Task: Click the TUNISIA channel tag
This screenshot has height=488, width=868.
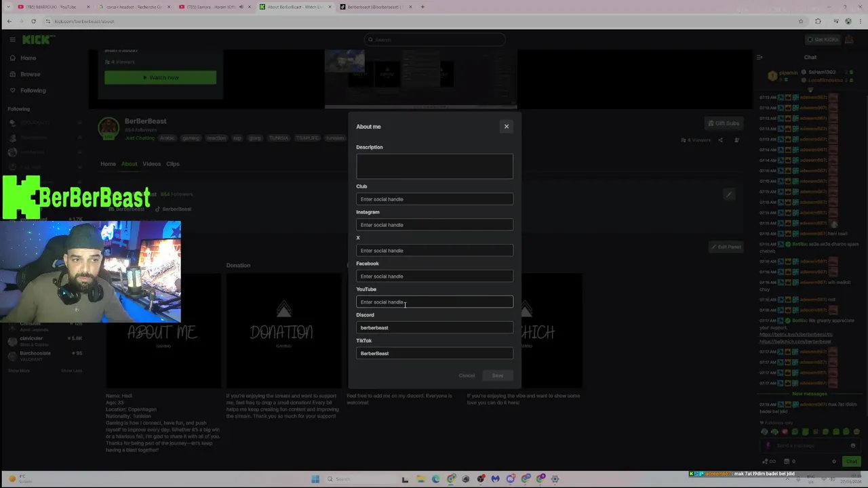Action: (279, 138)
